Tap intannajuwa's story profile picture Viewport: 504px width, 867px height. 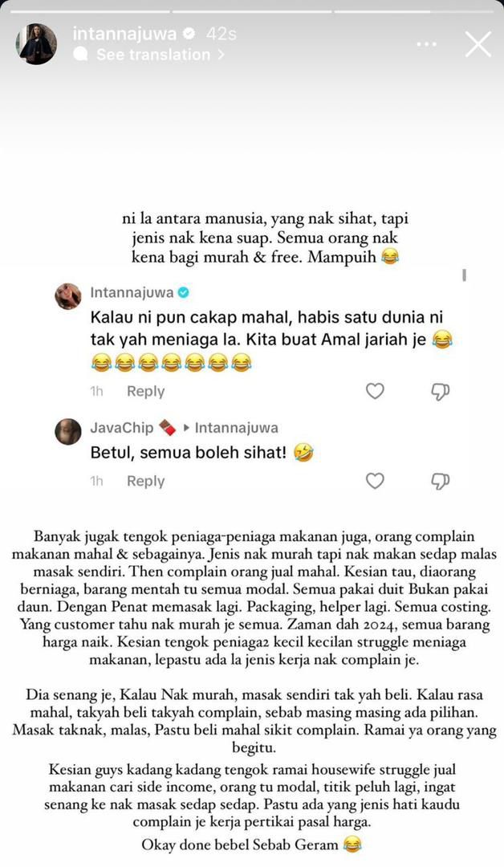[x=37, y=44]
